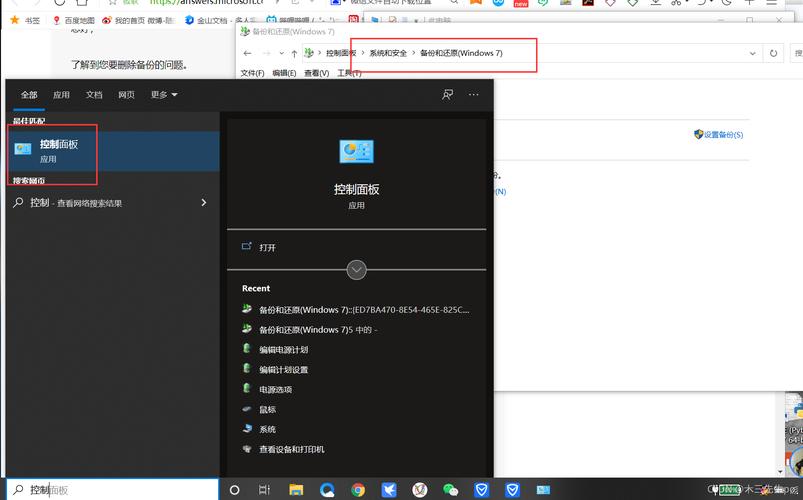
Task: Select the 网页 search tab
Action: (126, 94)
